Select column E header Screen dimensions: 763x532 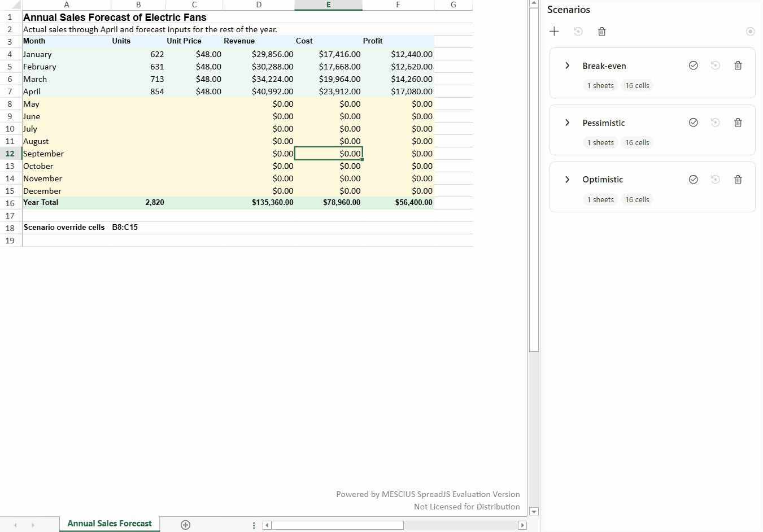(x=329, y=5)
